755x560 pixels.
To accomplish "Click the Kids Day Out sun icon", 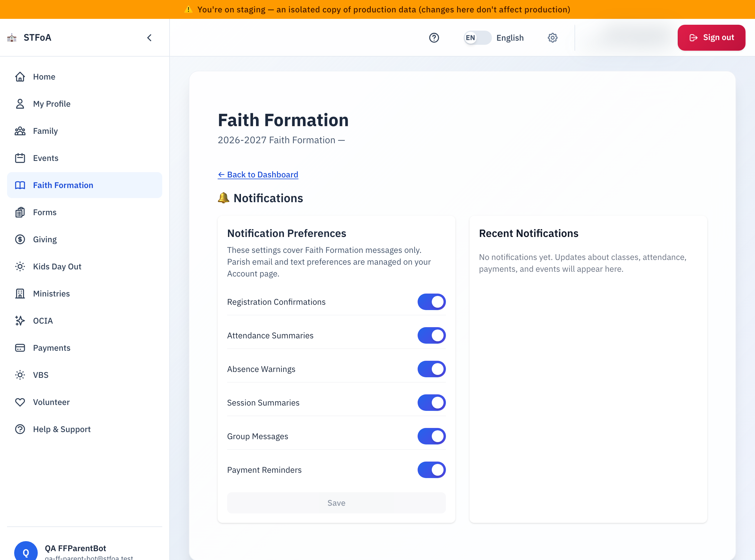I will [x=20, y=266].
